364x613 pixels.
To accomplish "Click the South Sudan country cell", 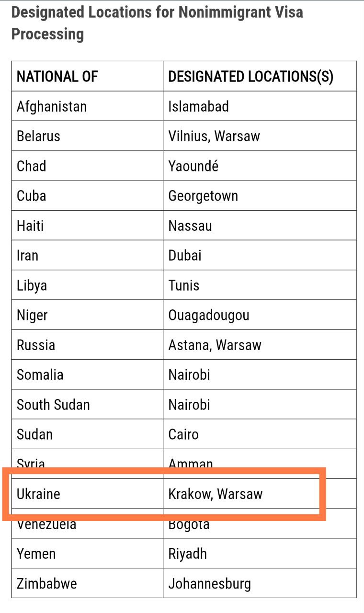I will pos(53,405).
